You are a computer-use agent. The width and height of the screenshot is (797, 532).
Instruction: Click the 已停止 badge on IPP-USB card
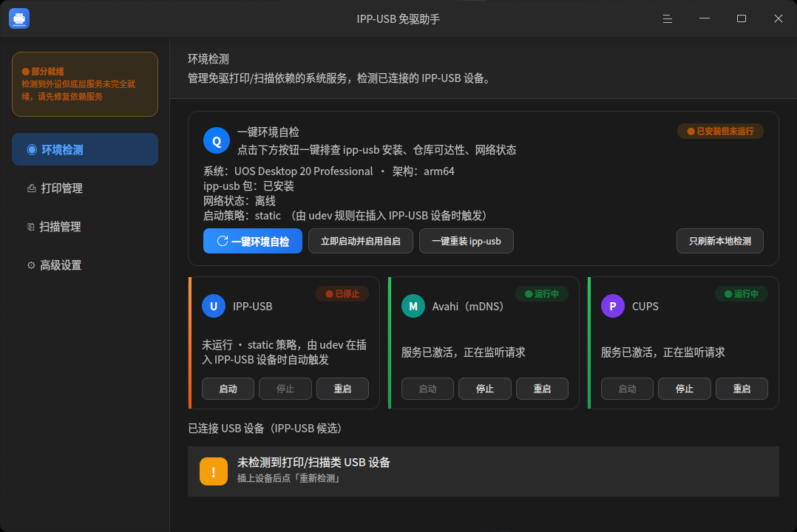pos(342,293)
